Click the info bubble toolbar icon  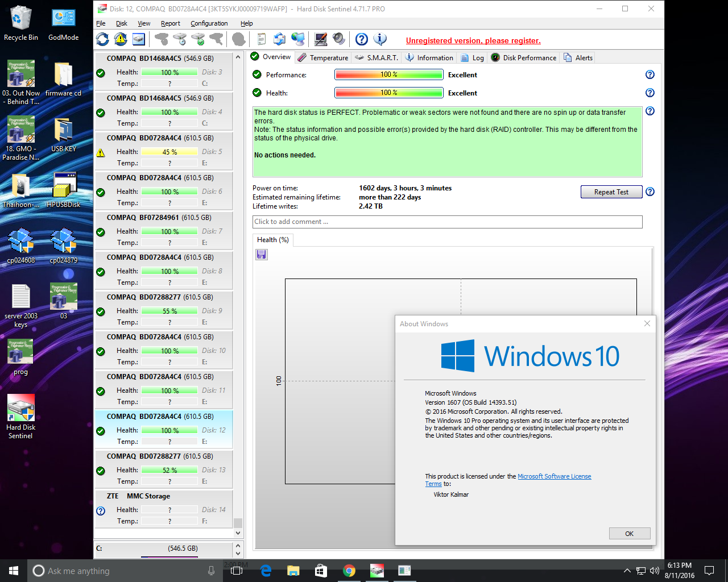(380, 39)
